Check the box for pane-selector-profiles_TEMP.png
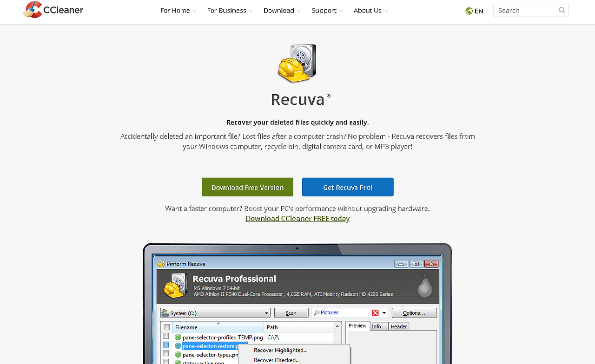The image size is (595, 364). coord(166,336)
